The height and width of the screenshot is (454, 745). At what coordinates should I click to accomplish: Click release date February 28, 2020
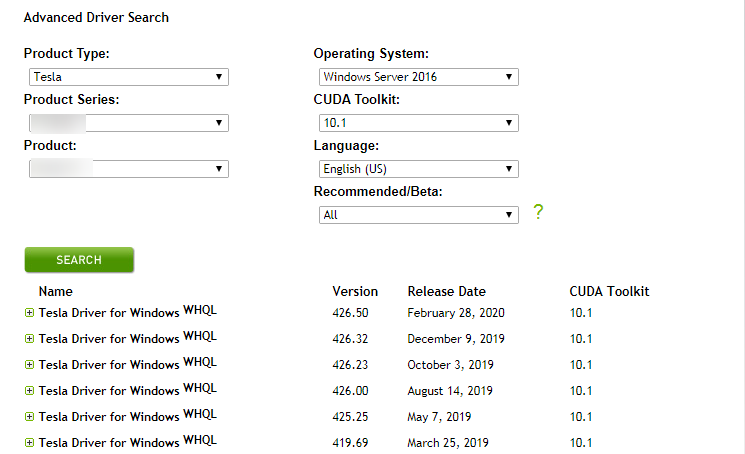pos(456,313)
